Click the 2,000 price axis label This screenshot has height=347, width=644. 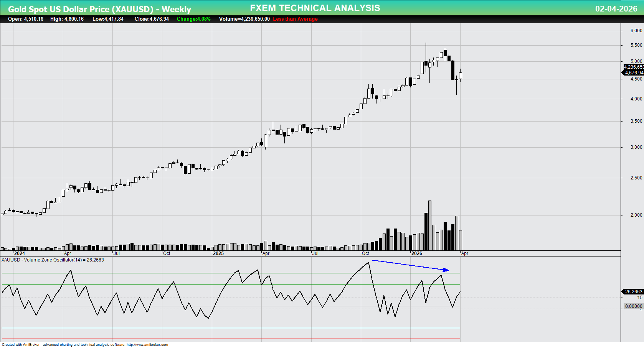[636, 215]
